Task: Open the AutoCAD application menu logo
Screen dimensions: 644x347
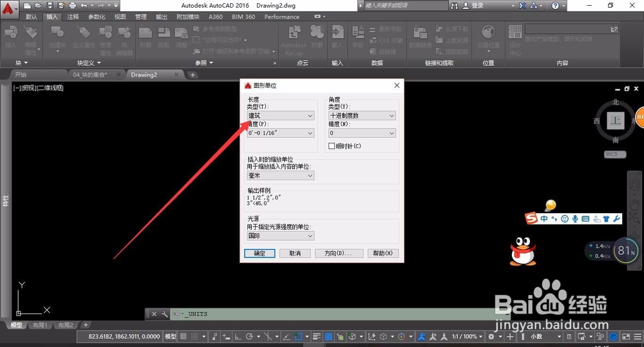Action: 8,8
